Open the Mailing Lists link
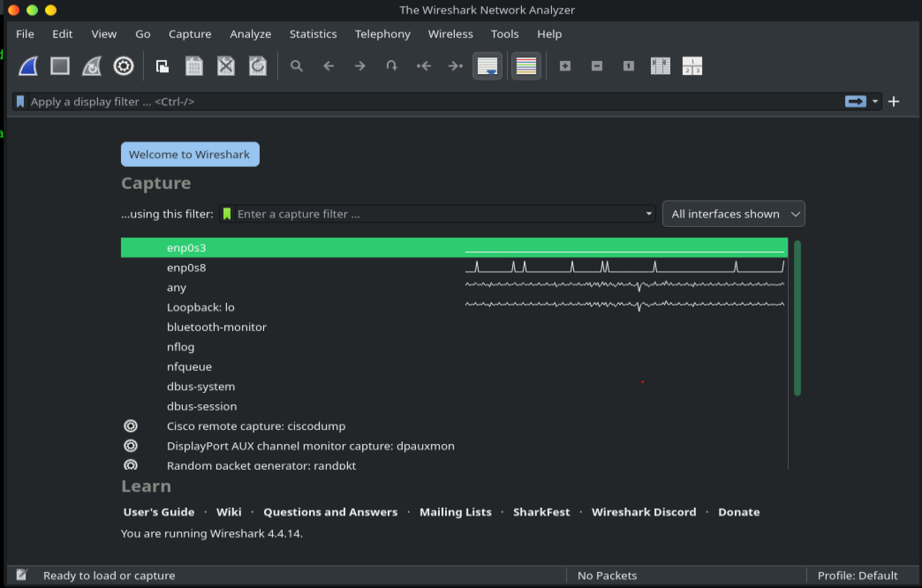This screenshot has height=588, width=922. coord(455,512)
